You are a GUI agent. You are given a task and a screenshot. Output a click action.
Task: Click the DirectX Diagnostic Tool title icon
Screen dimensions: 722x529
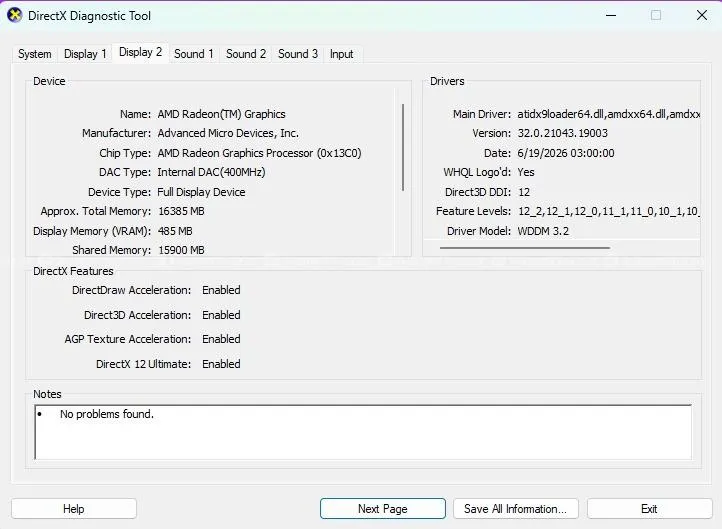[x=15, y=15]
